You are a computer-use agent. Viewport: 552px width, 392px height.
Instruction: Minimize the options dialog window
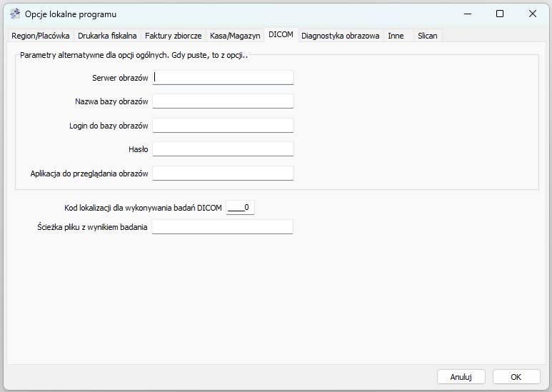[467, 14]
